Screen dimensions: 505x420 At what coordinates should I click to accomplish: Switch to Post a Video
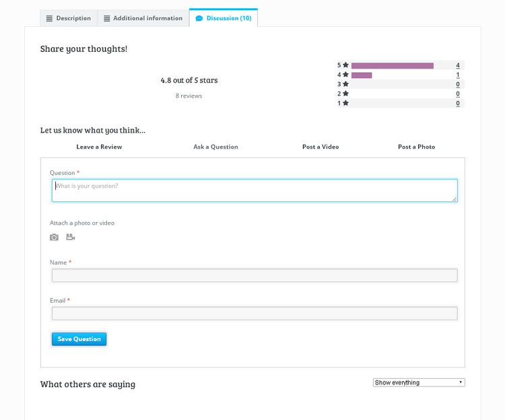pyautogui.click(x=321, y=147)
